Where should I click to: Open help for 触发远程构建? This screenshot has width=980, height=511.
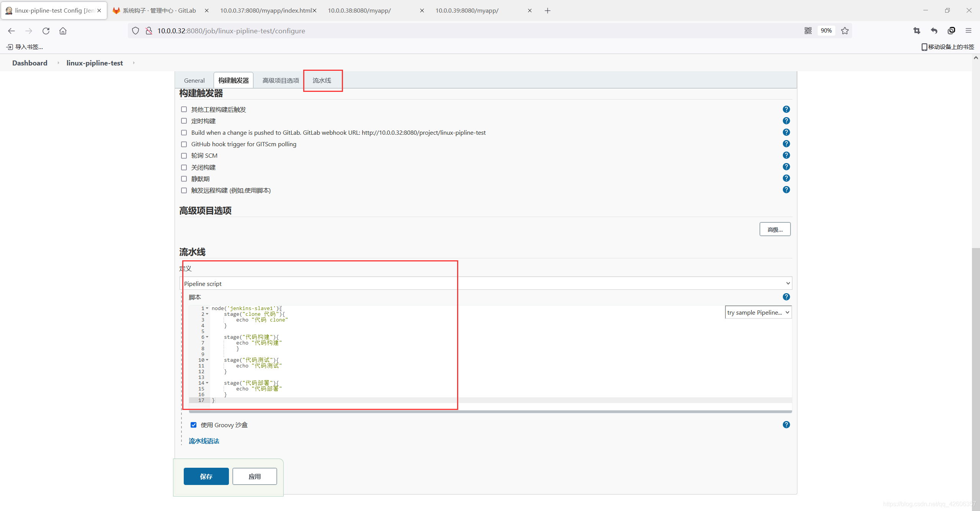point(786,189)
